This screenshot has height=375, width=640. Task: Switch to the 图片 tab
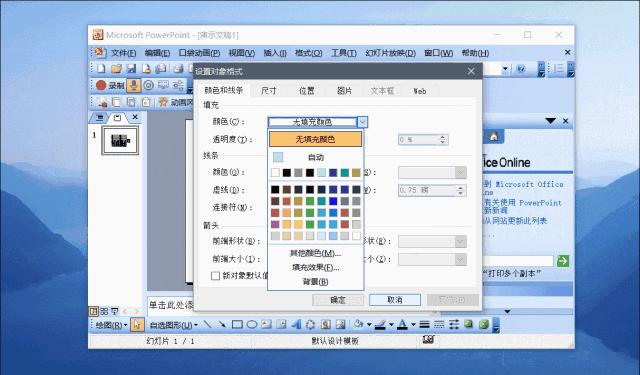click(344, 91)
